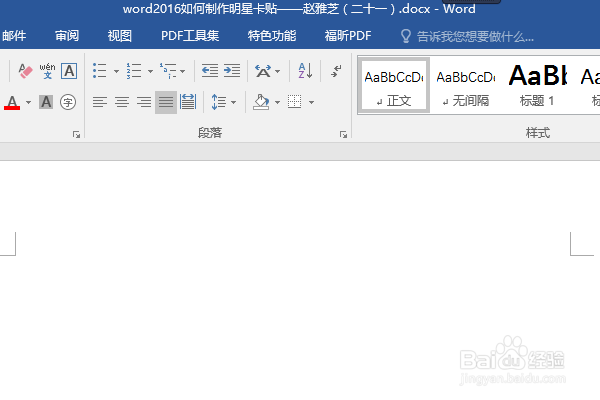Open the 邮件 (Mailings) tab
The width and height of the screenshot is (600, 400).
click(14, 36)
